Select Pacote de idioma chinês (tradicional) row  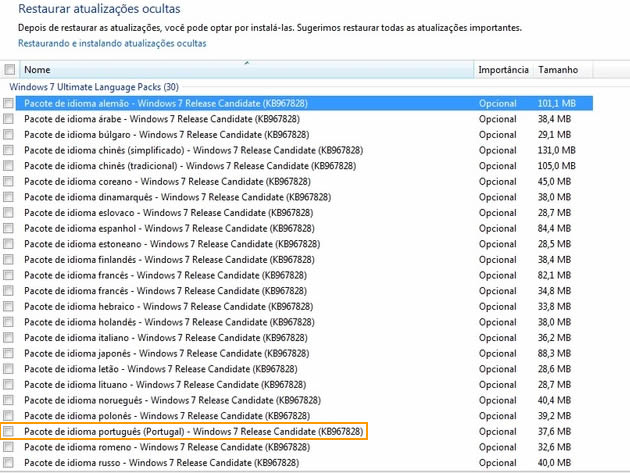click(190, 166)
